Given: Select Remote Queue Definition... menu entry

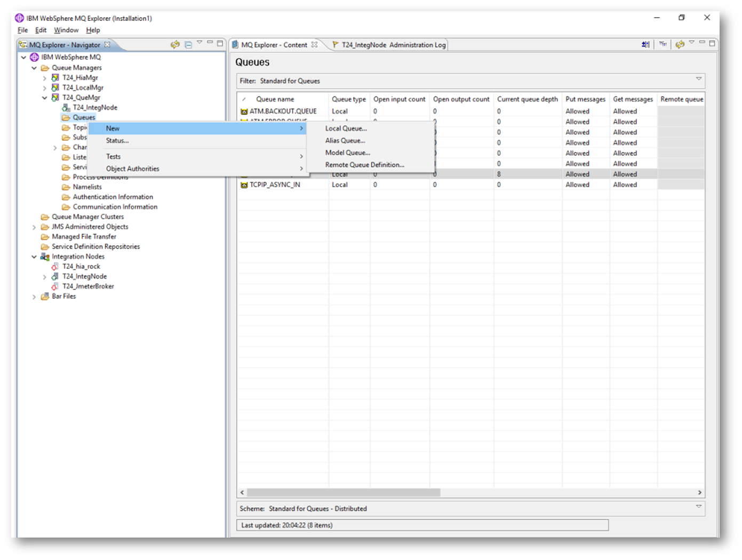Looking at the screenshot, I should tap(364, 165).
